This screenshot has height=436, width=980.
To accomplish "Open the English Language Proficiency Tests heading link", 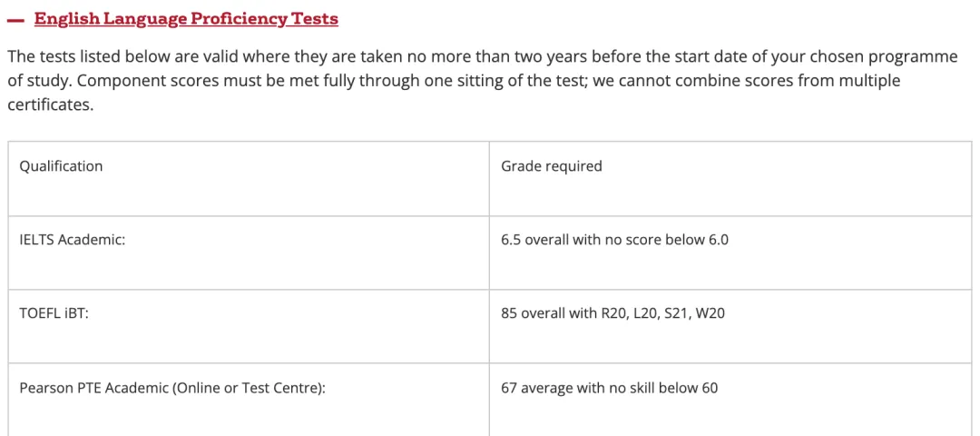I will 186,19.
